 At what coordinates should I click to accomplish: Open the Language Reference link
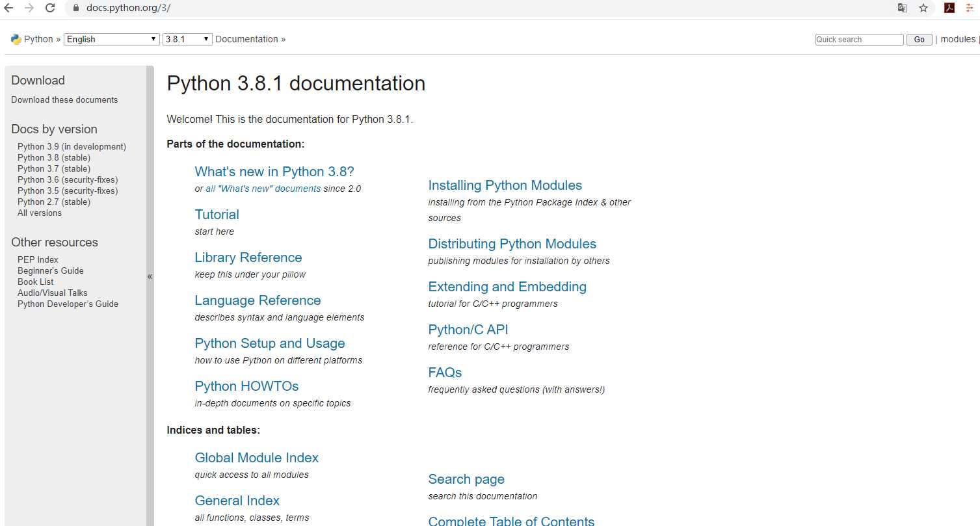click(x=258, y=300)
